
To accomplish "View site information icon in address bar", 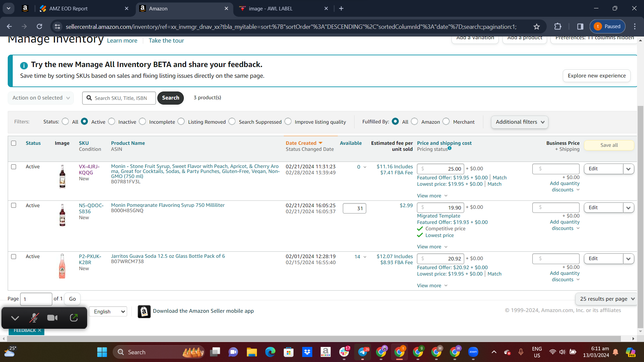I will pos(58,26).
